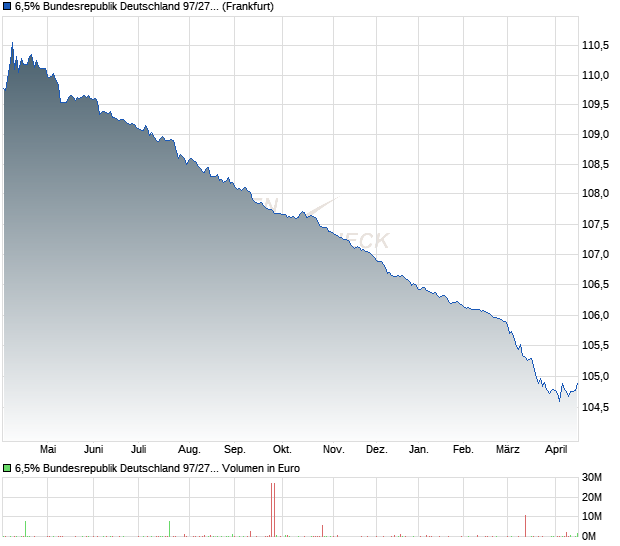Select the 'März' month label

(508, 450)
